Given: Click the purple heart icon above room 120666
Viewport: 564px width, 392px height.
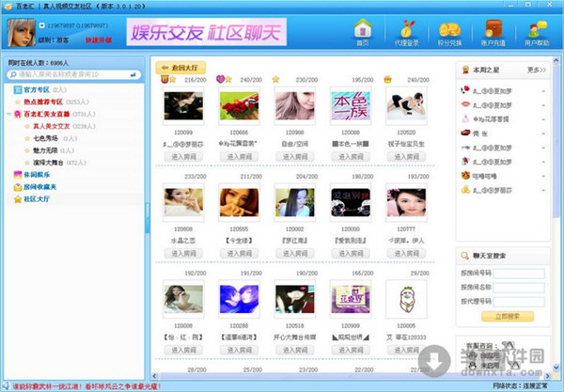Looking at the screenshot, I should coord(220,79).
